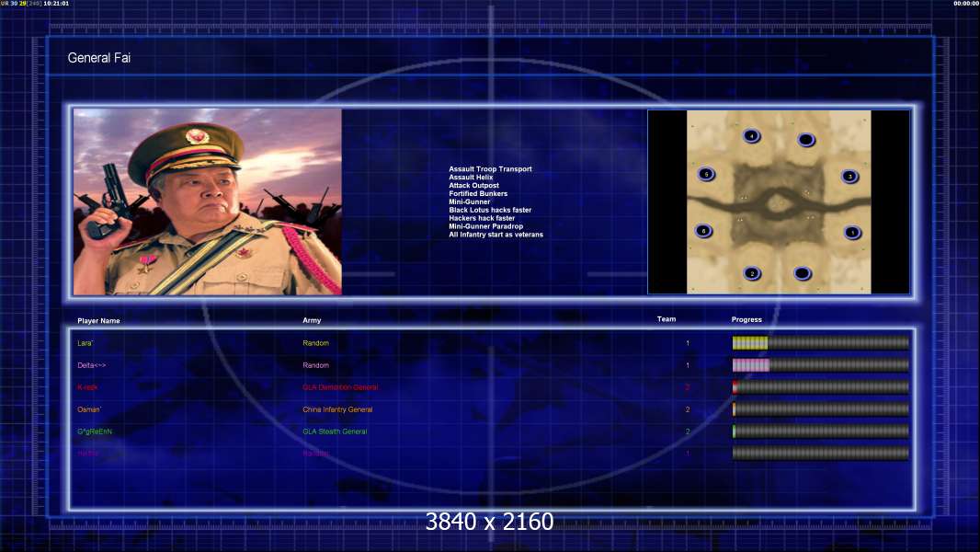Click Fortified Bunkers in the unit list
This screenshot has width=980, height=552.
pos(478,194)
